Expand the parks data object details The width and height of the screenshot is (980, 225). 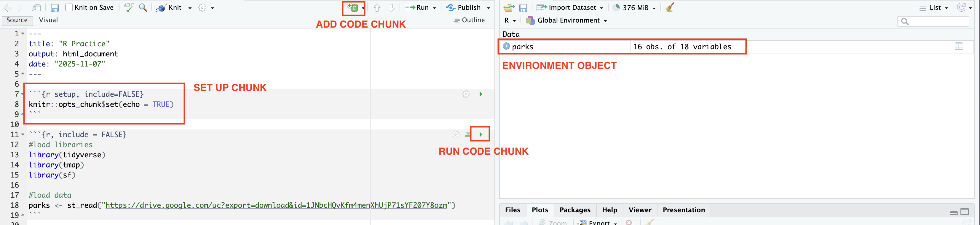(506, 46)
